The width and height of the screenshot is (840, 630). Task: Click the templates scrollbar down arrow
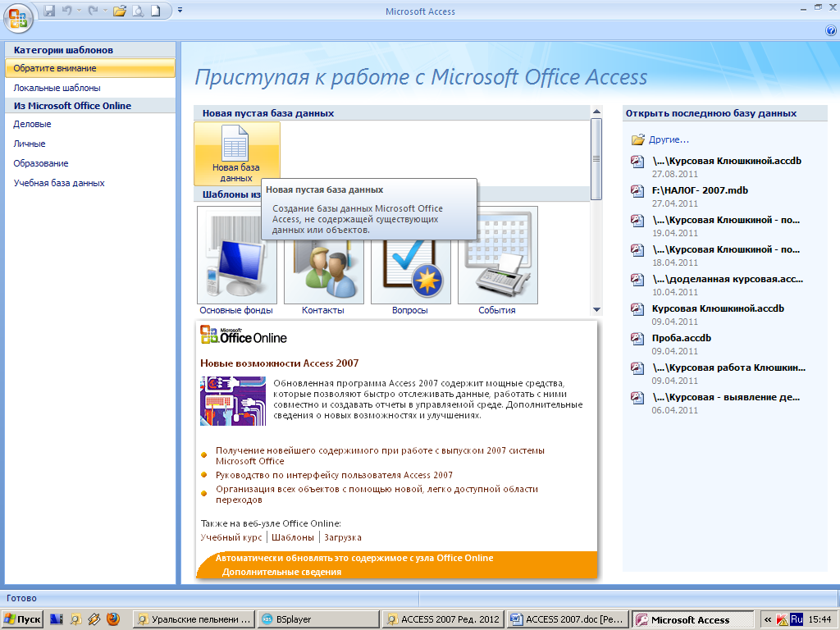pyautogui.click(x=596, y=310)
